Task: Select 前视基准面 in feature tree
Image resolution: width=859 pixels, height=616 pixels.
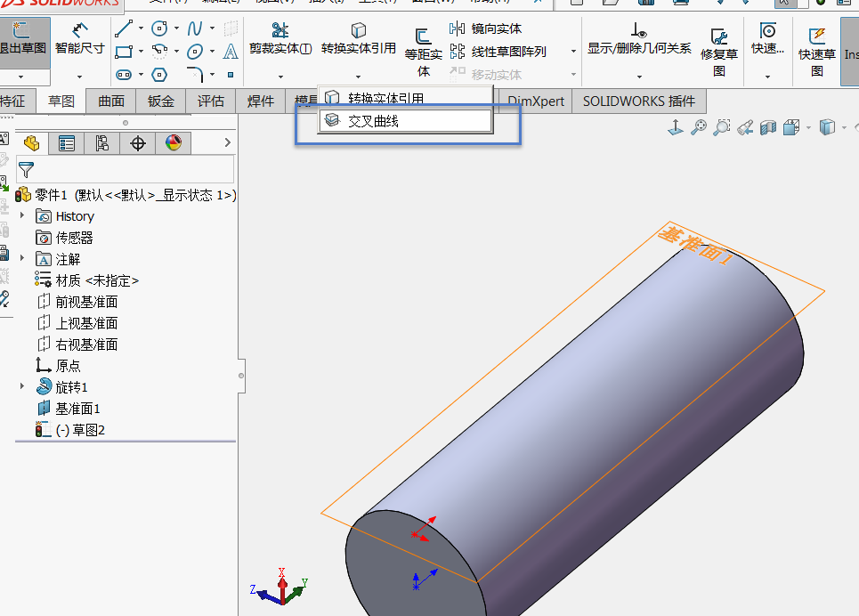Action: [77, 302]
